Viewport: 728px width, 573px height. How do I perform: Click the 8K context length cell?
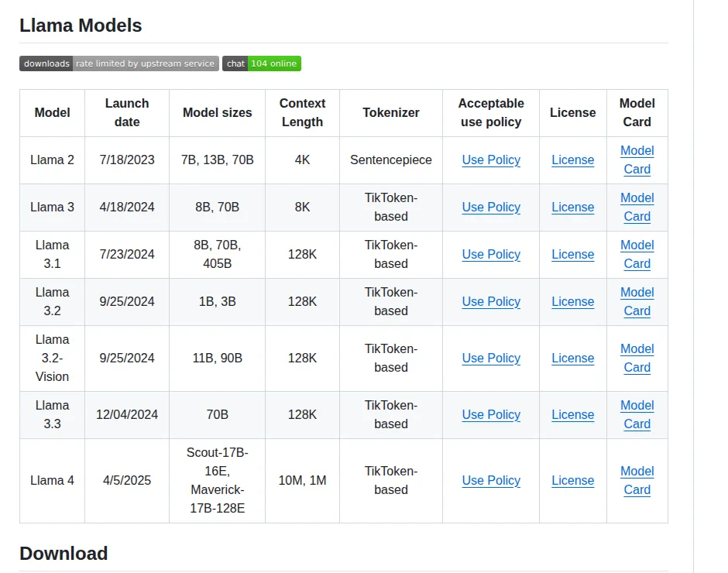coord(302,207)
